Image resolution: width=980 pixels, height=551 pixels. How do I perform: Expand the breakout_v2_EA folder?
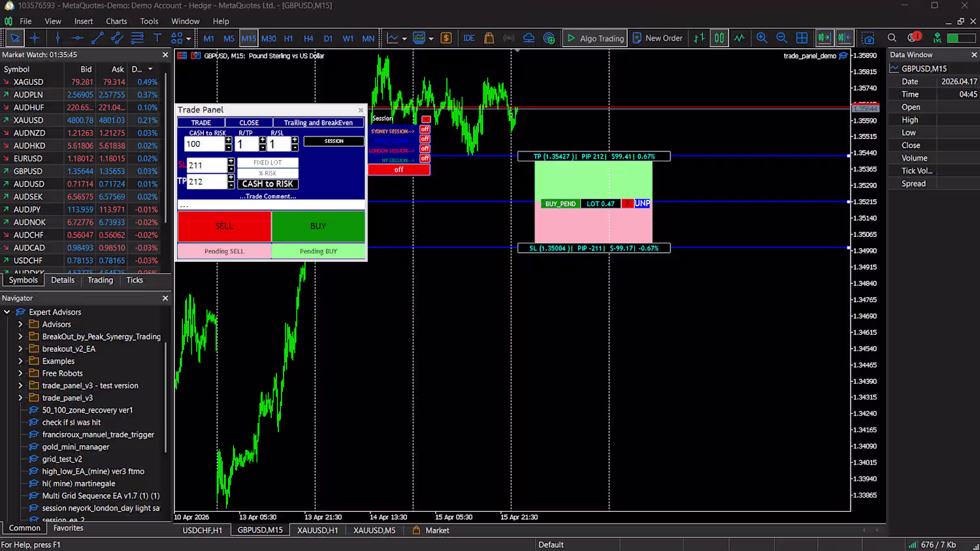click(x=20, y=349)
